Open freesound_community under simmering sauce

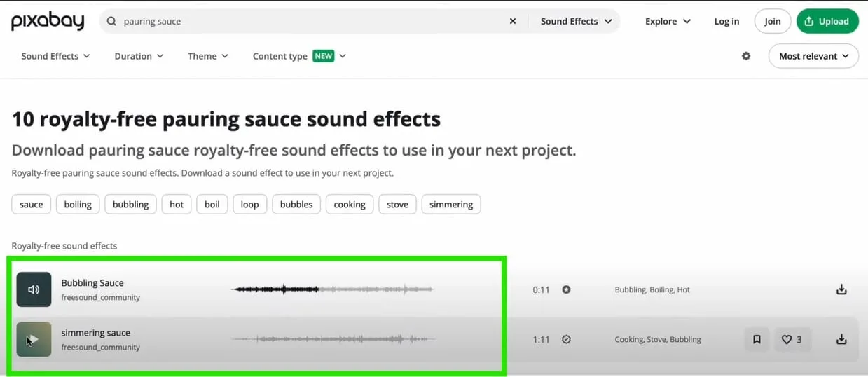coord(101,347)
